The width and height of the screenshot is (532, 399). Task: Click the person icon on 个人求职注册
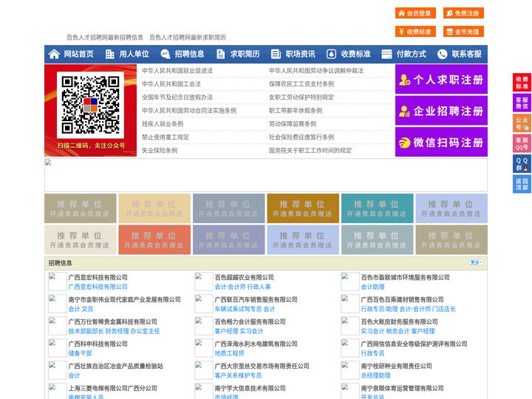pos(404,80)
